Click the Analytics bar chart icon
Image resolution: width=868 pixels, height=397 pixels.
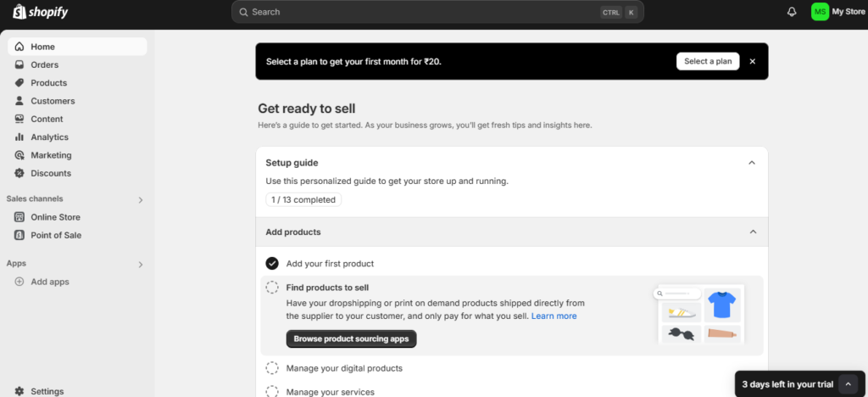click(19, 137)
